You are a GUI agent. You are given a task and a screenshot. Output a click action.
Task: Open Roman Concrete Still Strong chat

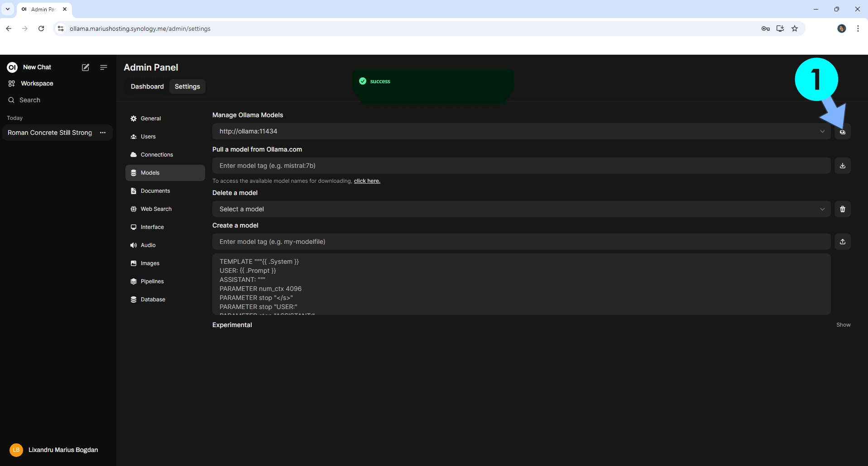[x=50, y=133]
